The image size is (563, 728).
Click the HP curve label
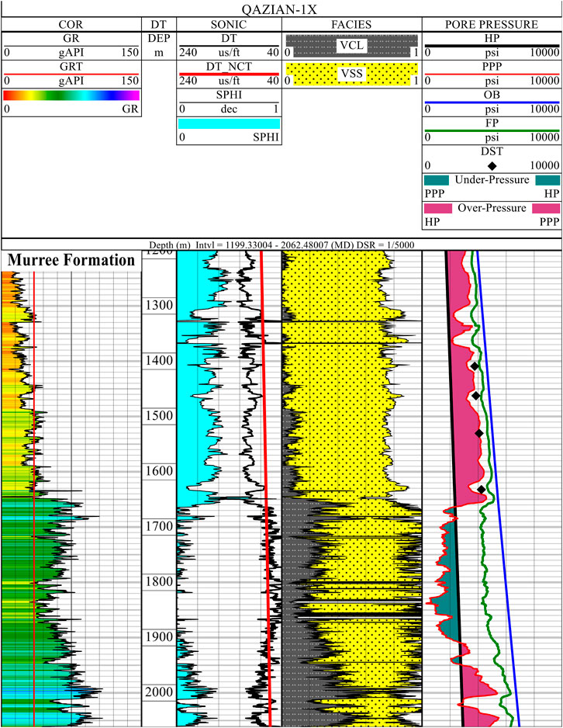(492, 38)
